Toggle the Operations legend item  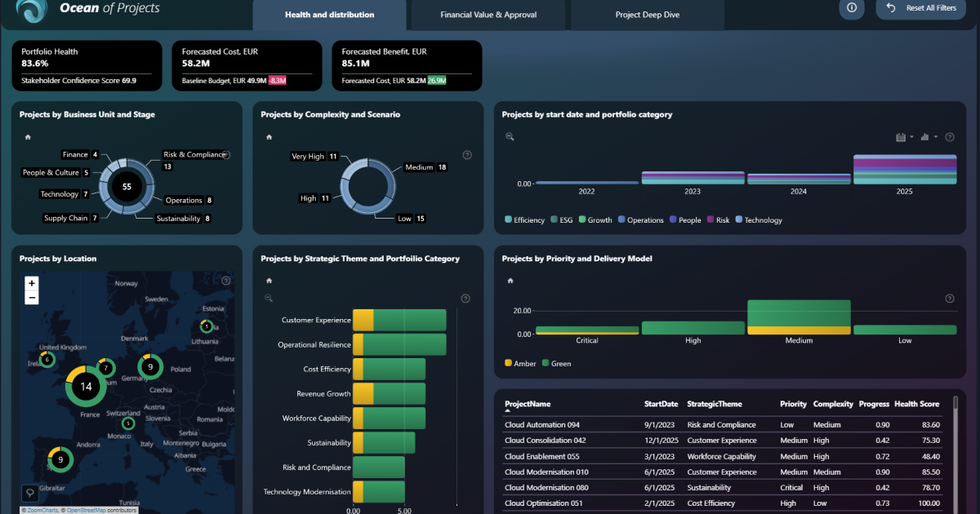640,220
